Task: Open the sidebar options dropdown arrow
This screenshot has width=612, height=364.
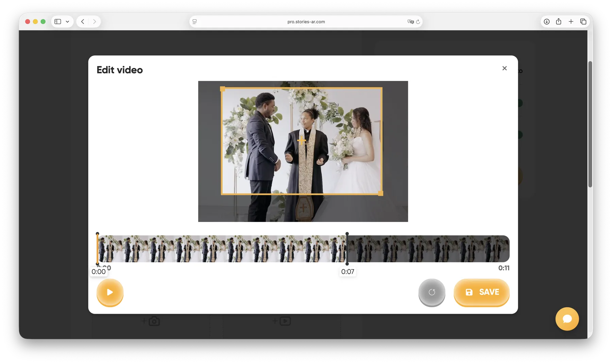Action: [68, 21]
